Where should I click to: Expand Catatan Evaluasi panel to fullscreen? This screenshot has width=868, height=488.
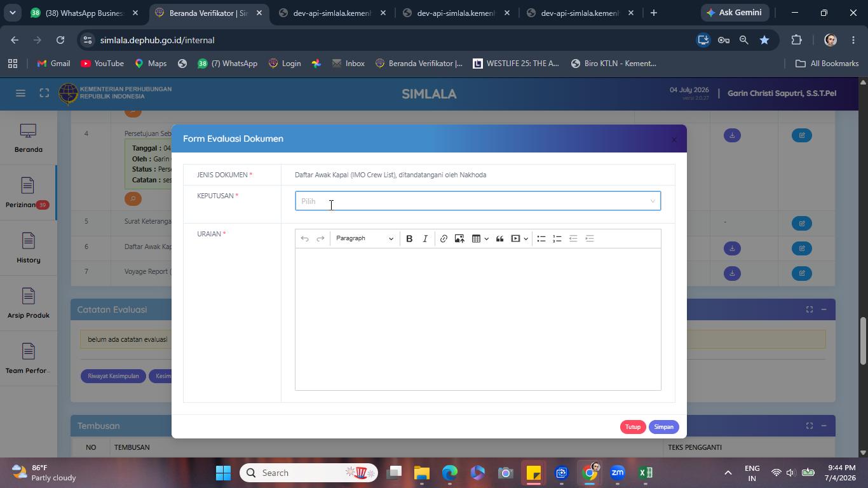[810, 309]
